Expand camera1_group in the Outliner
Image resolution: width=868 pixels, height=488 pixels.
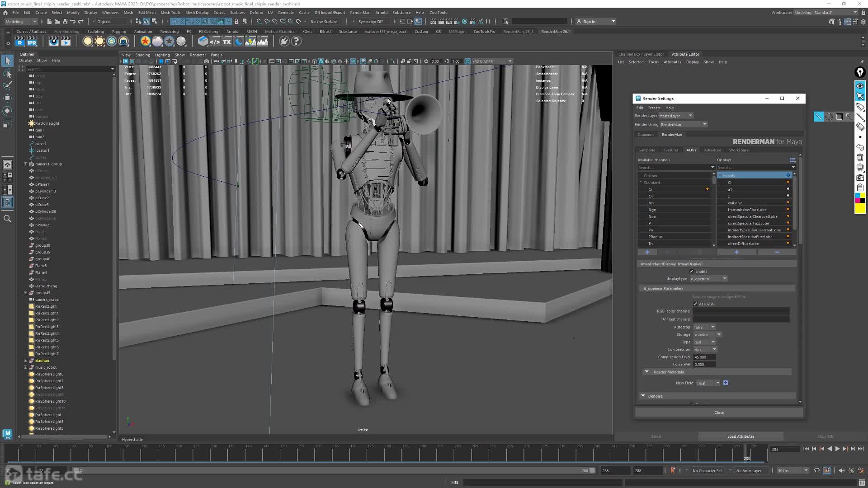tap(25, 164)
